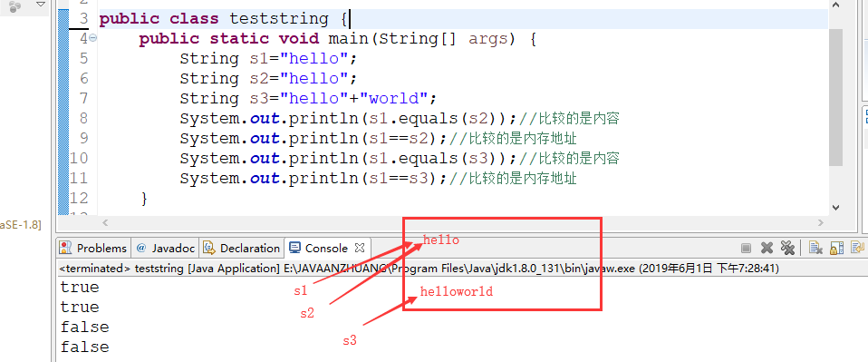The width and height of the screenshot is (868, 362).
Task: Open the Javadoc tab
Action: click(x=166, y=248)
